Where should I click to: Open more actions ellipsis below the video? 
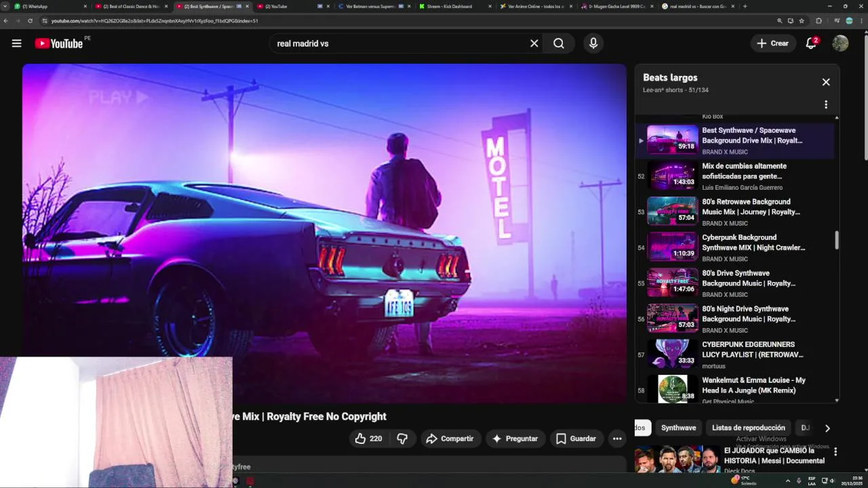[x=617, y=439]
